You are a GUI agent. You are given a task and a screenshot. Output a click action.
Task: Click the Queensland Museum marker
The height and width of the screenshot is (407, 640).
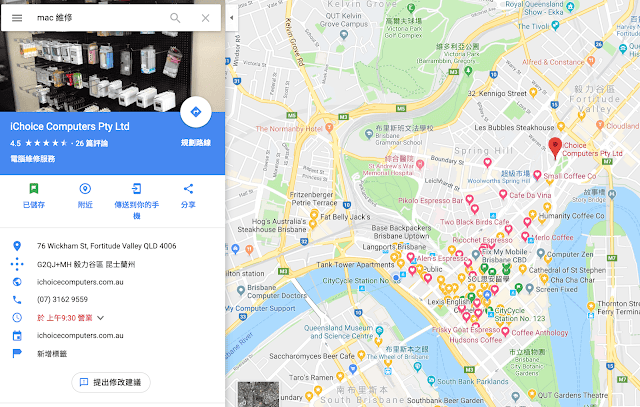pos(380,331)
